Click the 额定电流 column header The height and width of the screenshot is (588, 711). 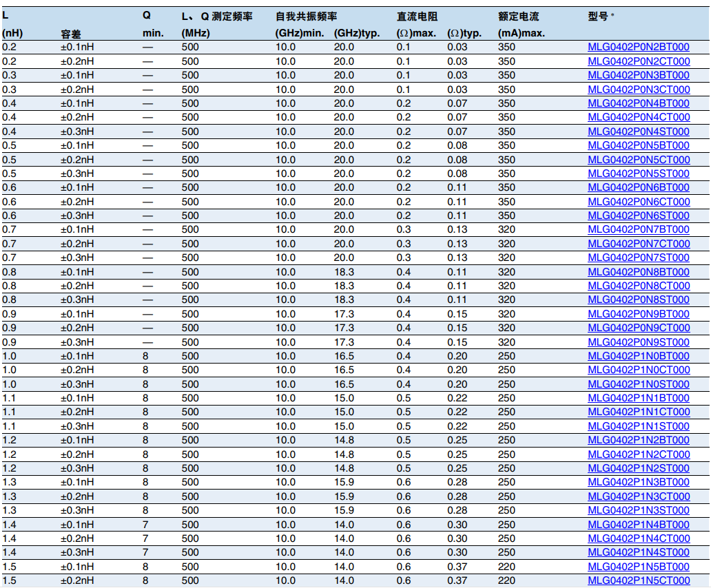(x=518, y=17)
